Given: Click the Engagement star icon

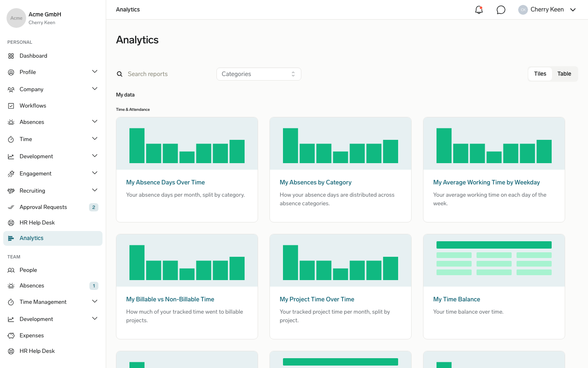Looking at the screenshot, I should point(11,174).
